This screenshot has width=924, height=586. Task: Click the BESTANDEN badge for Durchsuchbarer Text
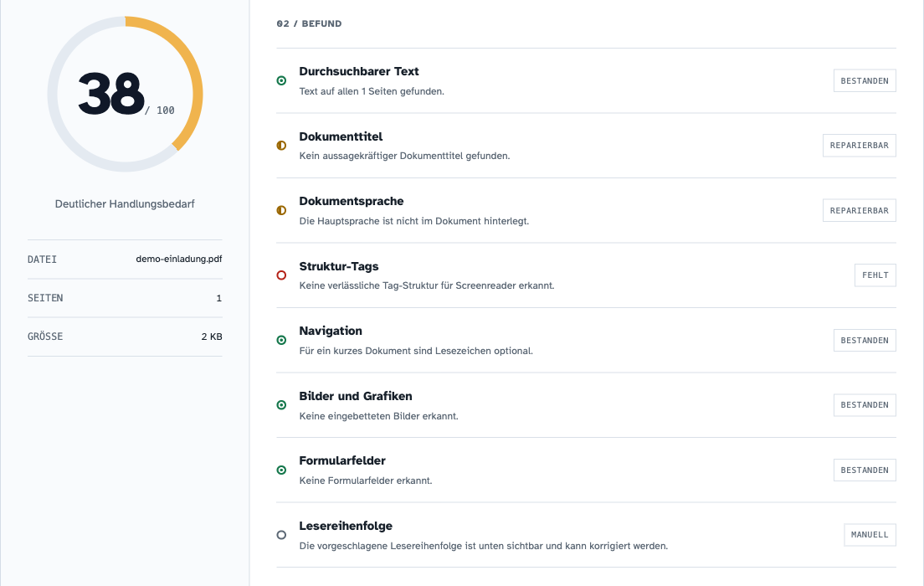[x=865, y=80]
